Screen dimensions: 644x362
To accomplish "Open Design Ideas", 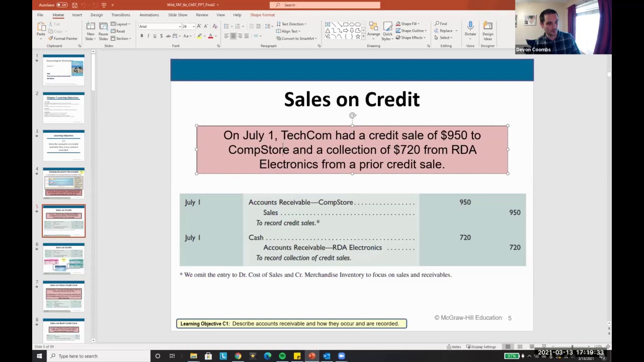I will 488,30.
